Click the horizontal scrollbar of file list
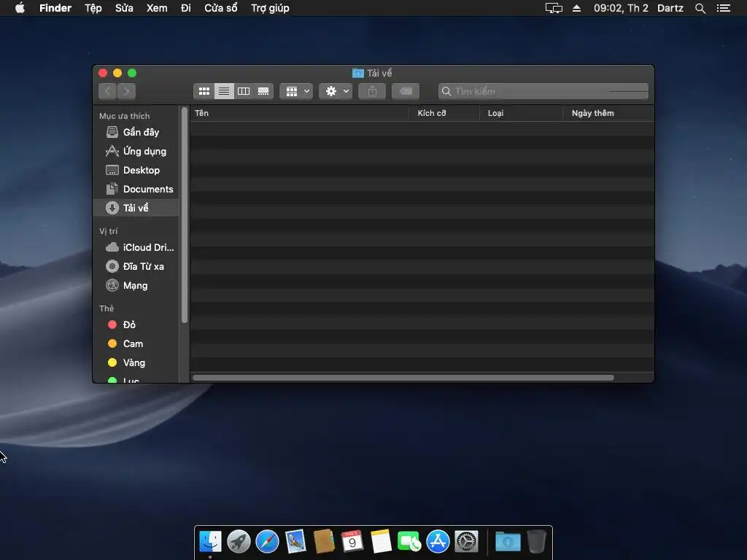 pyautogui.click(x=403, y=378)
